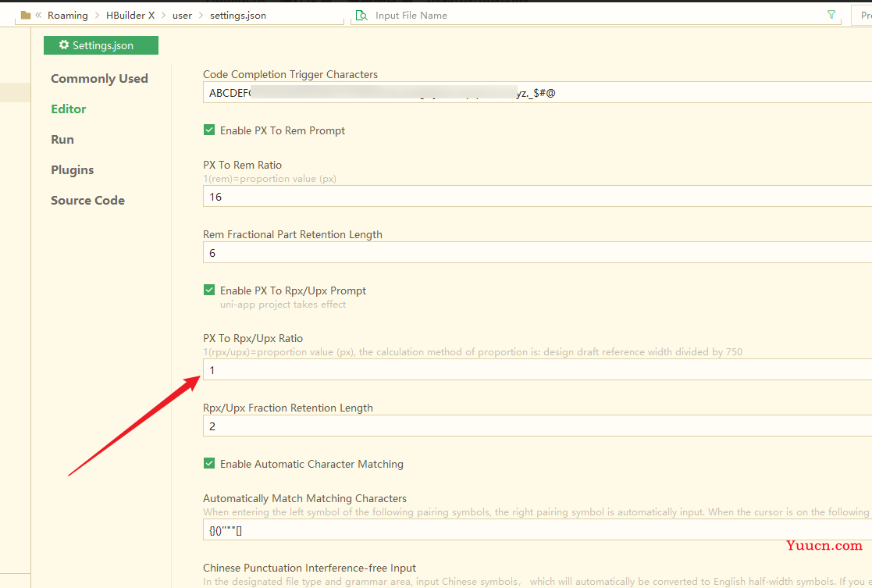Click the gear icon on the Settings.json tab
The width and height of the screenshot is (872, 588).
coord(64,45)
